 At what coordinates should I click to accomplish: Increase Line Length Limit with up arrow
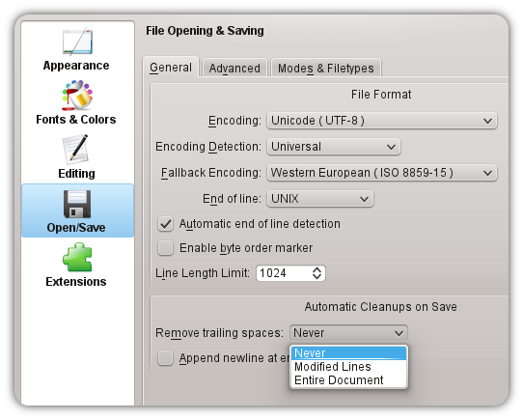317,269
